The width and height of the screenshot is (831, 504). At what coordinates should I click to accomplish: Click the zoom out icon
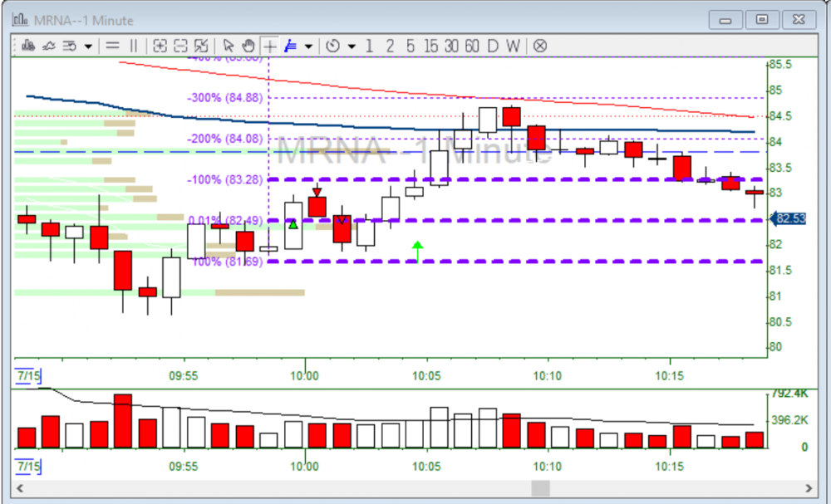point(180,46)
